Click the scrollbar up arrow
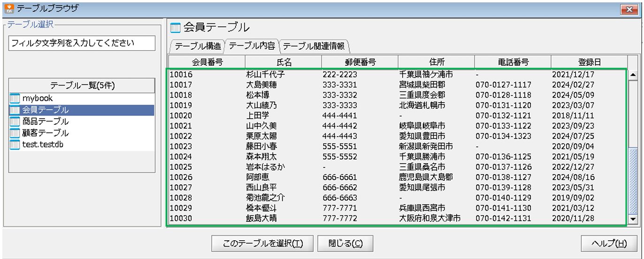Screen dimensions: 644x259 click(632, 75)
